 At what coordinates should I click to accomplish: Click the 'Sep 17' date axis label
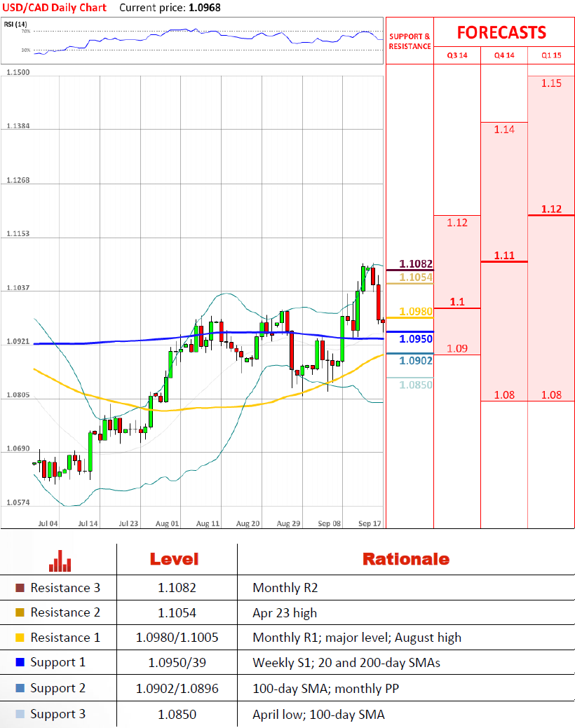point(370,523)
